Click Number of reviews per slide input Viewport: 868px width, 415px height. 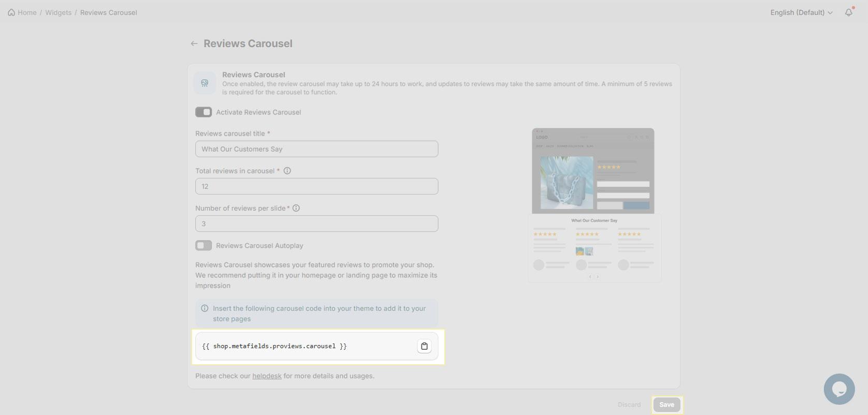[x=316, y=224]
